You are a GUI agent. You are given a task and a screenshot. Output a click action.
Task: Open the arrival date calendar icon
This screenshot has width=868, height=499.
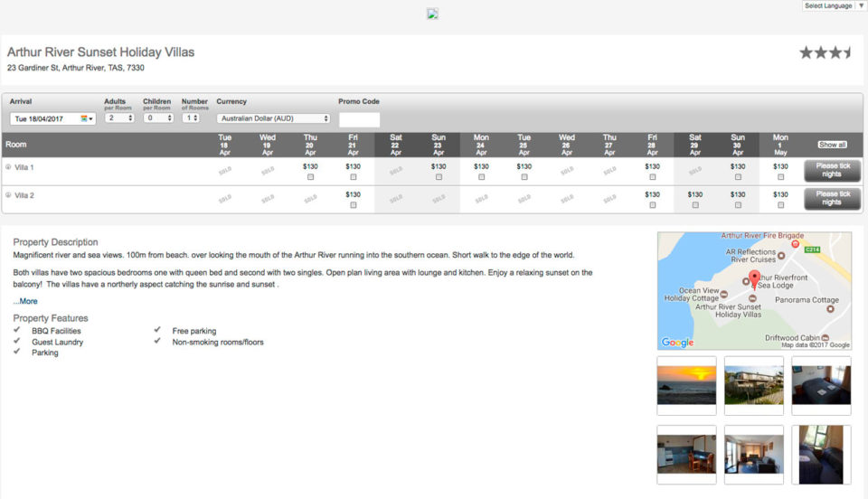pos(84,118)
